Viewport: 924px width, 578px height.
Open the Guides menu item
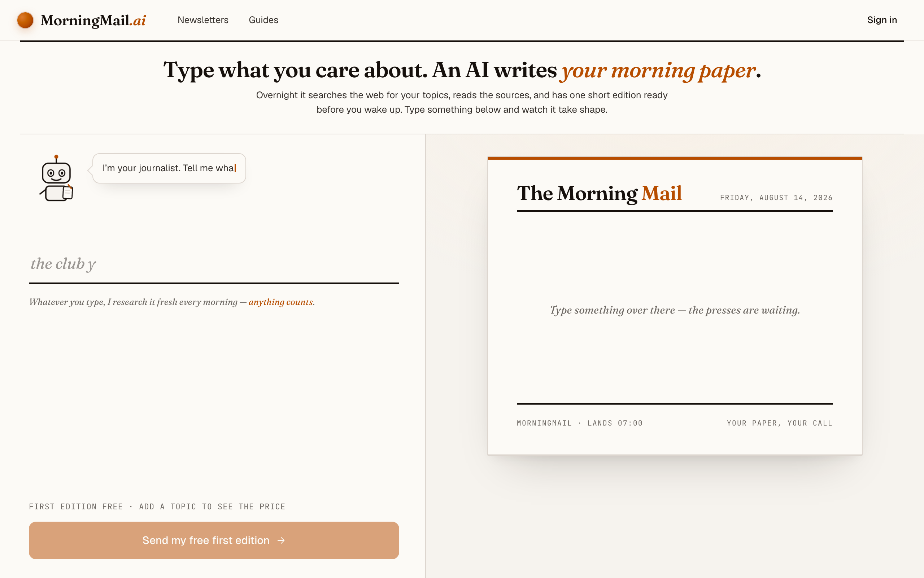263,20
